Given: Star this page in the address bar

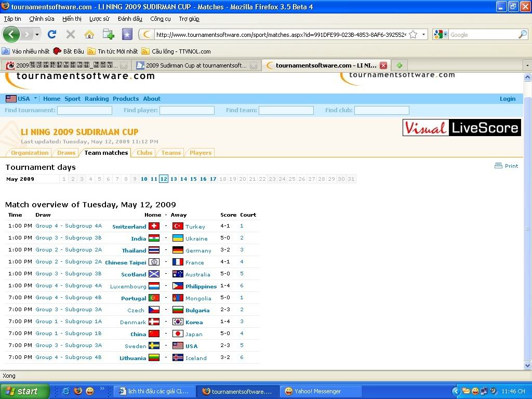Looking at the screenshot, I should tap(413, 34).
